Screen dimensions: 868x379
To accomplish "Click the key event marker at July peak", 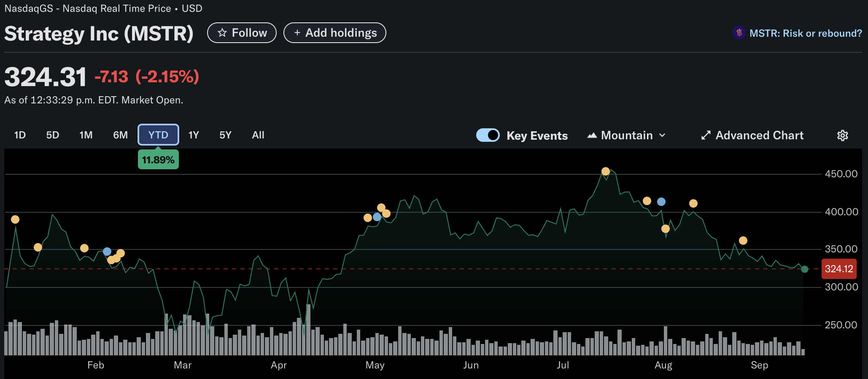I will (606, 171).
